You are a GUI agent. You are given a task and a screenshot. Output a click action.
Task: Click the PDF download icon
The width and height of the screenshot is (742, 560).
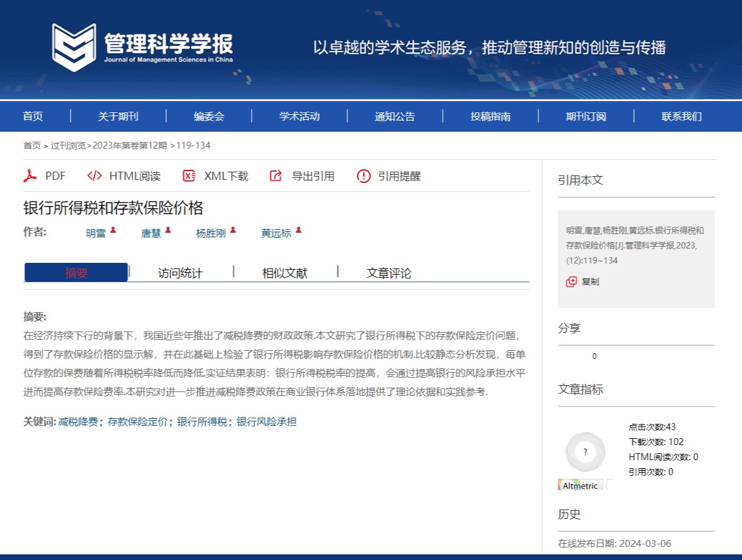tap(30, 176)
